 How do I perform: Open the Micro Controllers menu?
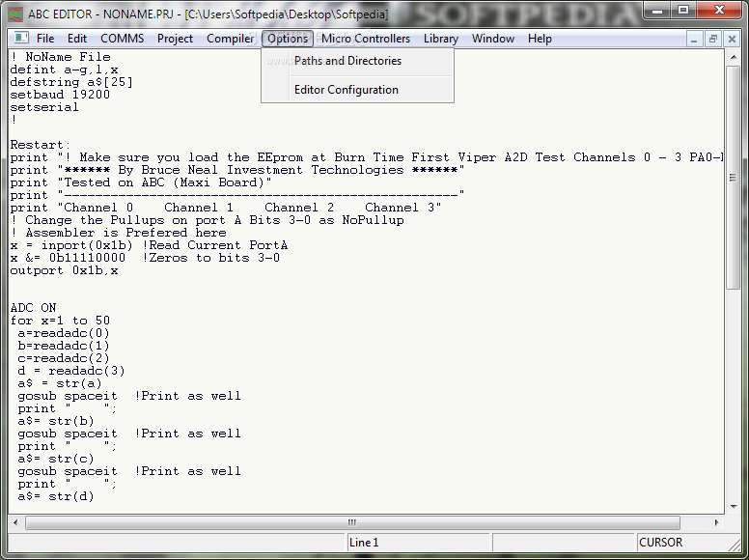[366, 39]
